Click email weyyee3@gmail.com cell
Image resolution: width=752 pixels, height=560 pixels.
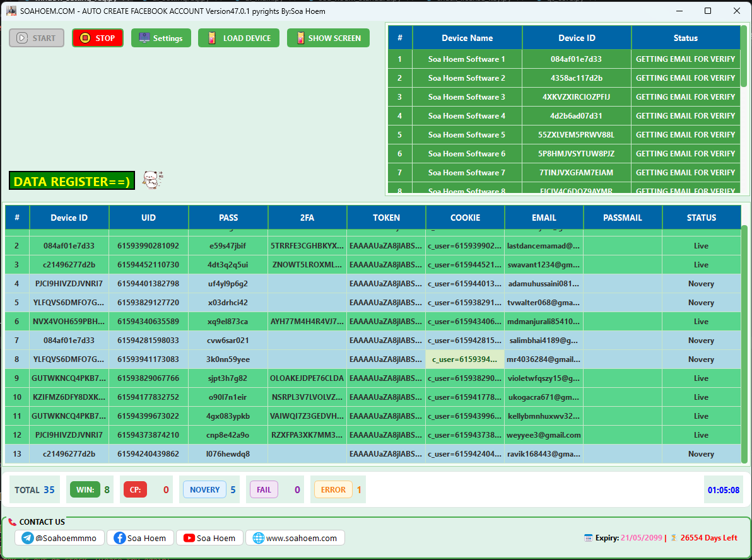[544, 435]
